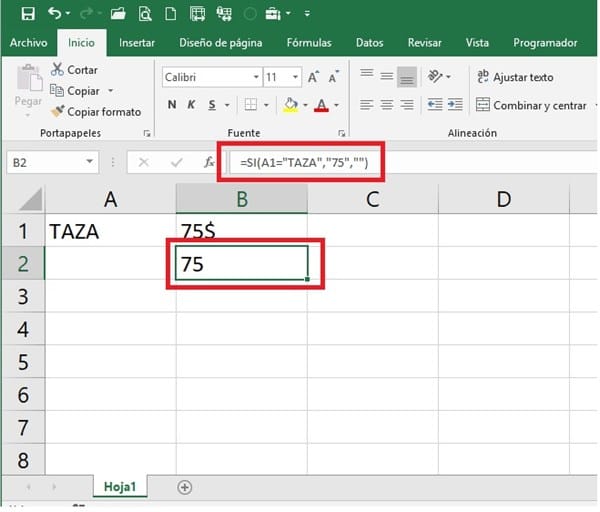Click the insert function fx icon
Screen dimensions: 600x512
click(208, 162)
